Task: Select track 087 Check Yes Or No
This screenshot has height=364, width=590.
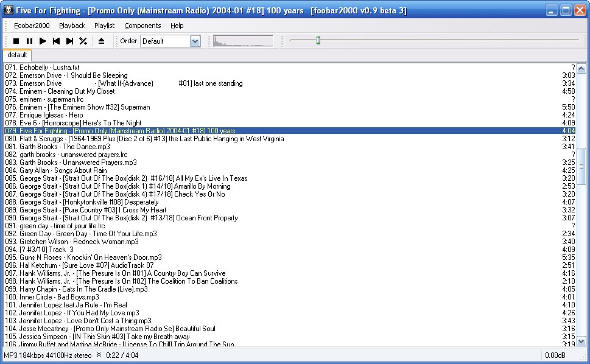Action: tap(289, 194)
